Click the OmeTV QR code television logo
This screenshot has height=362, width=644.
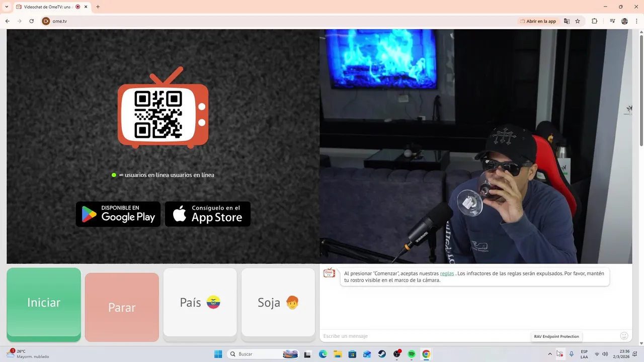[163, 108]
